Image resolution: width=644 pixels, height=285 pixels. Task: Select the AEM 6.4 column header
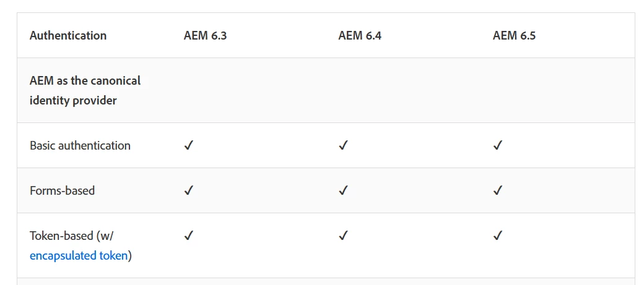click(x=359, y=35)
